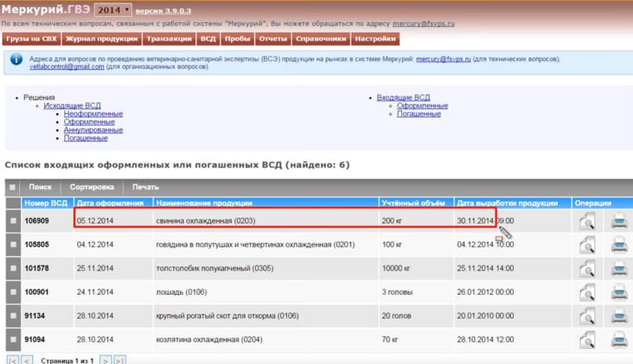Open Входящие ВСД link

click(403, 98)
